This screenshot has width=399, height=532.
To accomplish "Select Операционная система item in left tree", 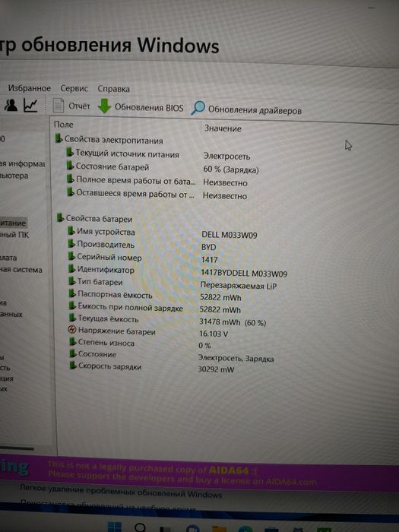I will pos(21,270).
